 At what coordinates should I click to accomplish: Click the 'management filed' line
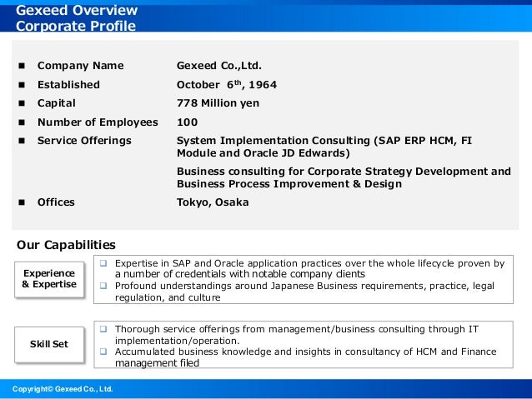[x=157, y=363]
